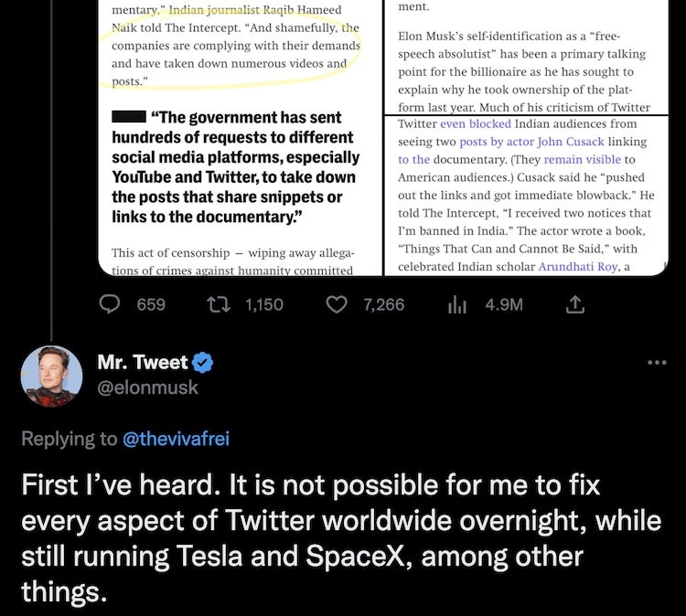The height and width of the screenshot is (616, 686).
Task: Open the right article screenshot about John Cusack
Action: (525, 137)
